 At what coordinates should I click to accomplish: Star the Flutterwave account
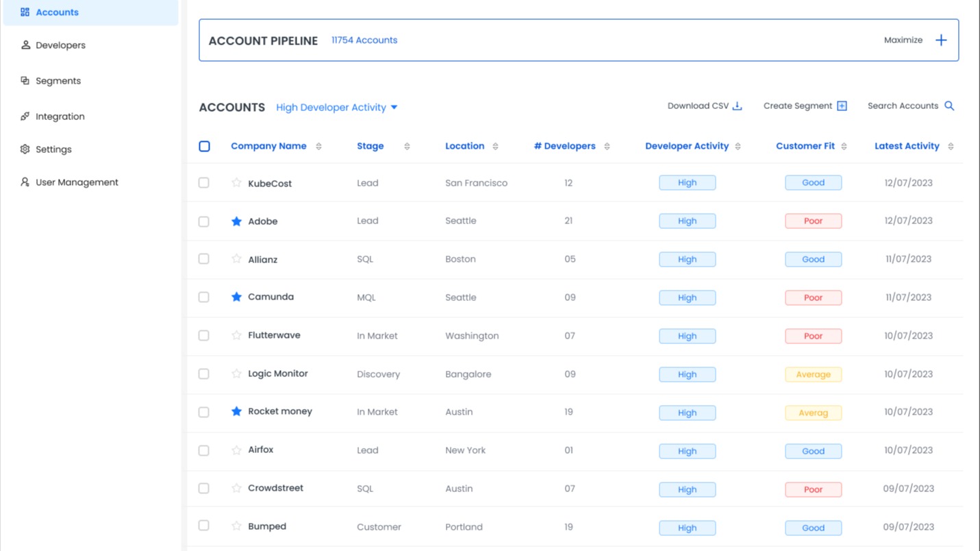pyautogui.click(x=236, y=335)
